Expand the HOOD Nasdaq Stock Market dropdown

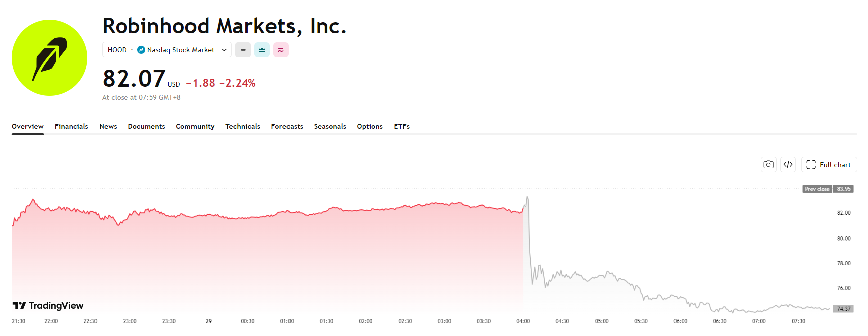pyautogui.click(x=166, y=50)
